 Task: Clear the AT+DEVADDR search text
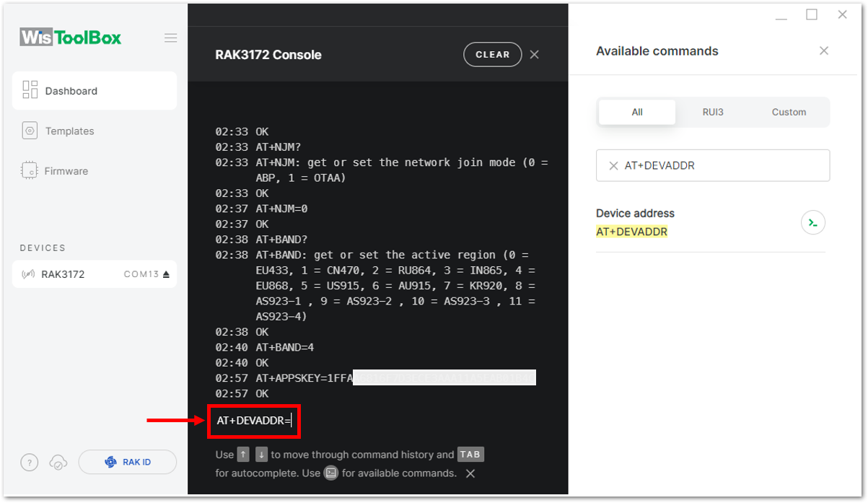(x=613, y=165)
